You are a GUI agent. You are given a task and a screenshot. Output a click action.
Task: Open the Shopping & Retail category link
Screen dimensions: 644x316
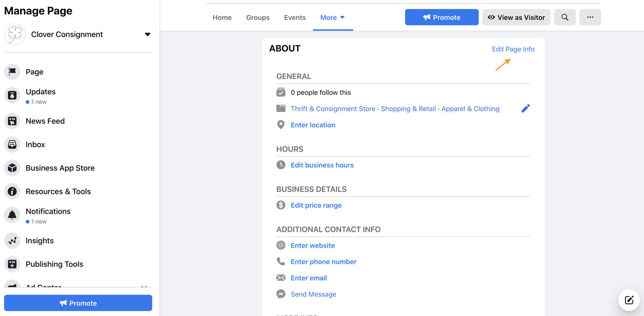tap(408, 109)
